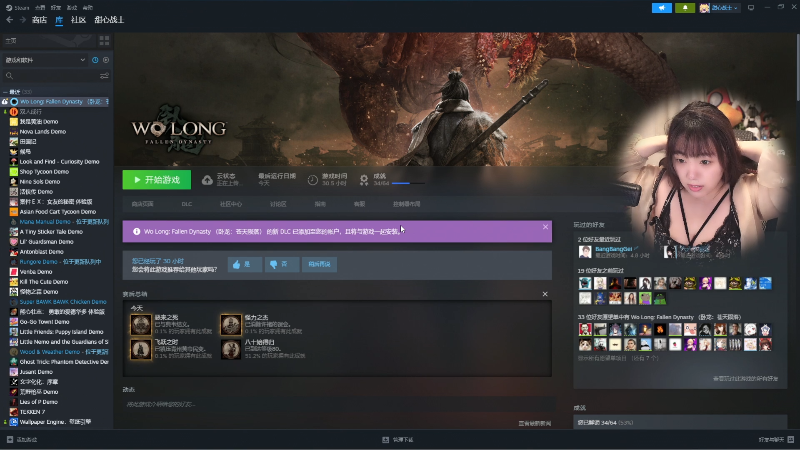Click the green 开始游戏 play button
Screen dimensions: 800x450
[x=157, y=180]
